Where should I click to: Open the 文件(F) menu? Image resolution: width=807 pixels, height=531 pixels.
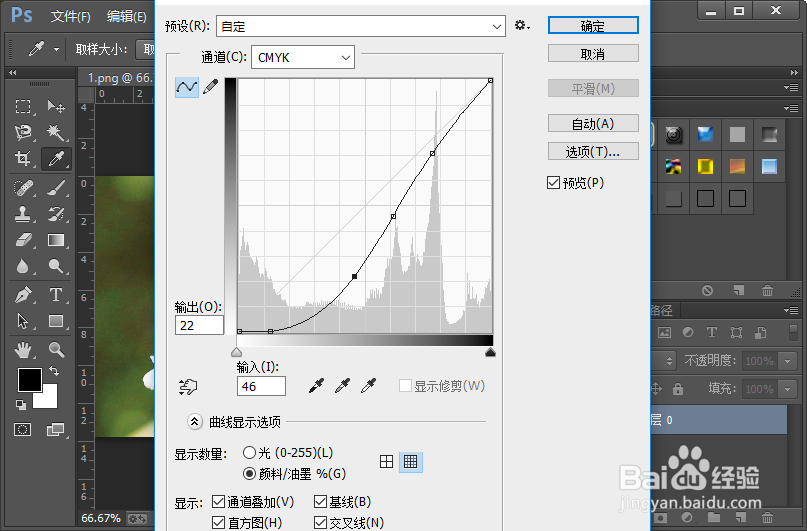click(x=71, y=16)
